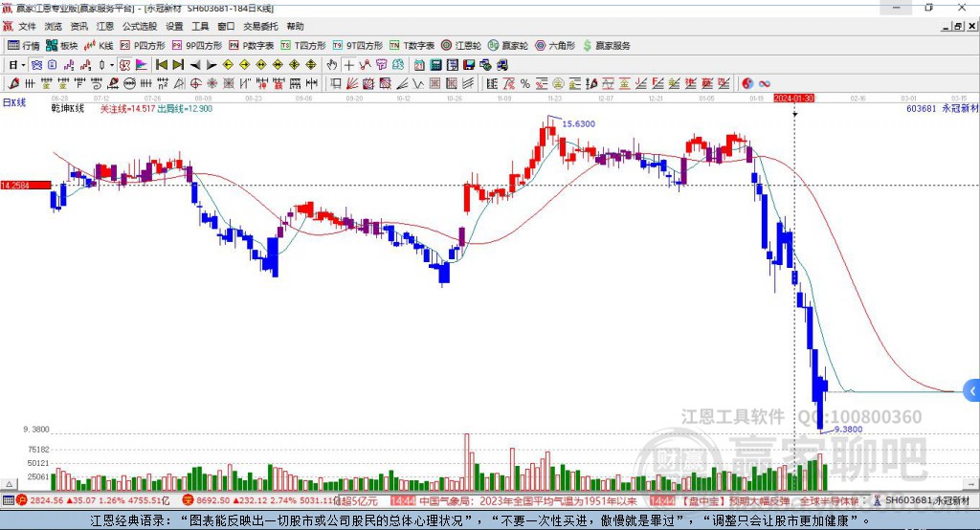Image resolution: width=980 pixels, height=530 pixels.
Task: Toggle the crosshair cursor tool
Action: pyautogui.click(x=348, y=65)
